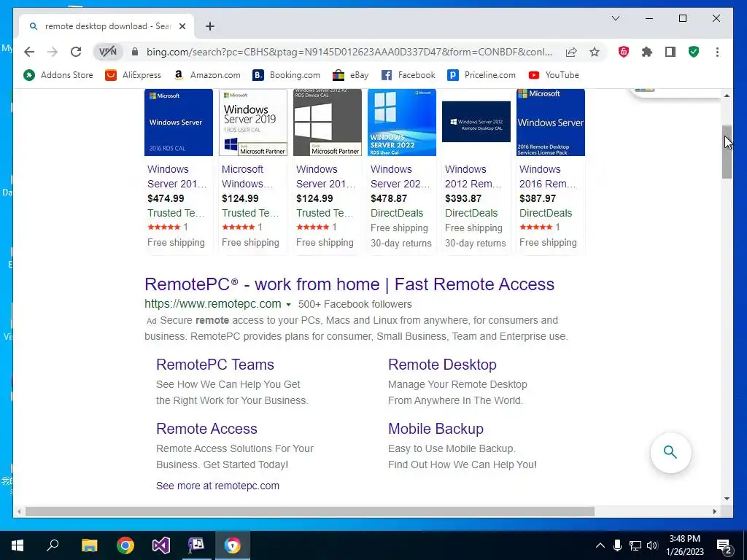Open RemotePC Teams sitelink
The width and height of the screenshot is (747, 560).
215,365
